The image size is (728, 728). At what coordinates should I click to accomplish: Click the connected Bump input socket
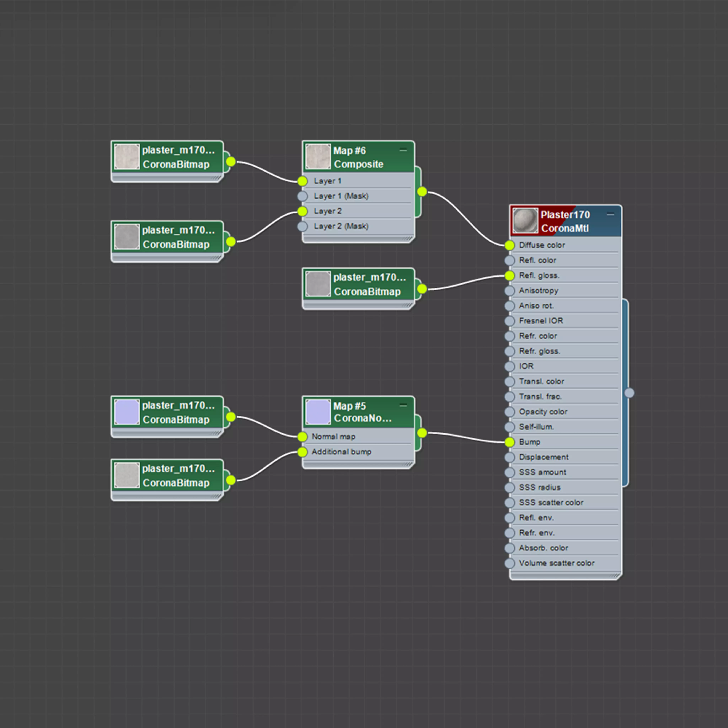[509, 442]
